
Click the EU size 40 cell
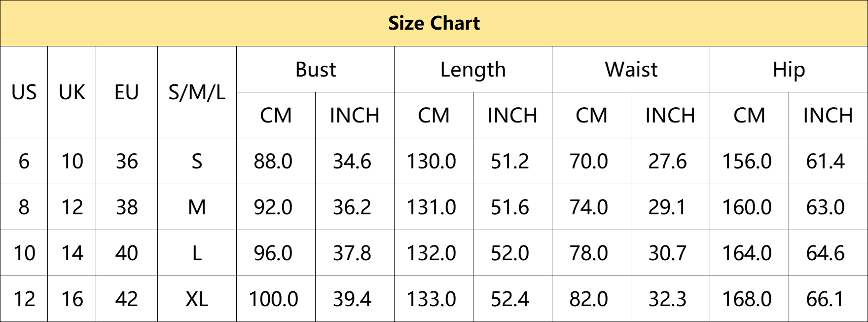click(x=127, y=253)
